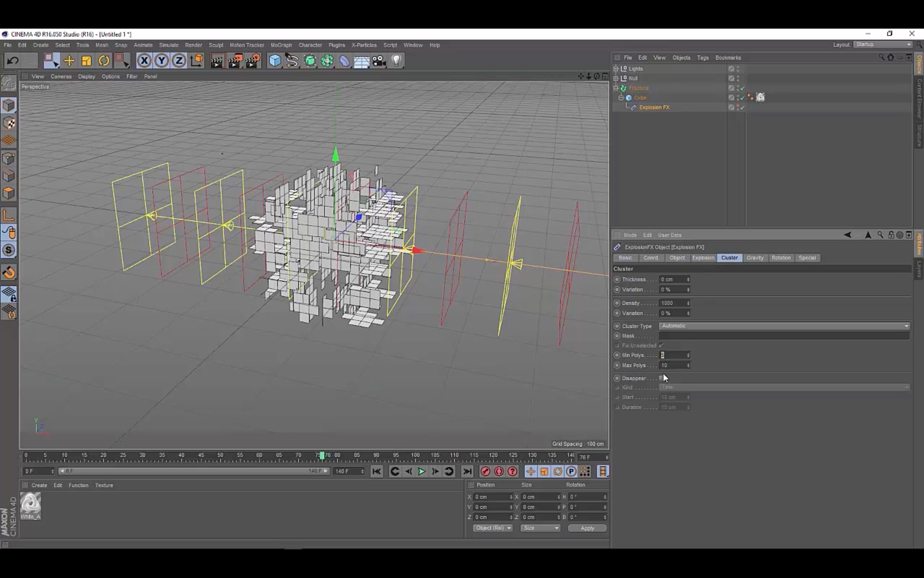Click the green generator (NURBS) icon
924x578 pixels.
[x=310, y=61]
